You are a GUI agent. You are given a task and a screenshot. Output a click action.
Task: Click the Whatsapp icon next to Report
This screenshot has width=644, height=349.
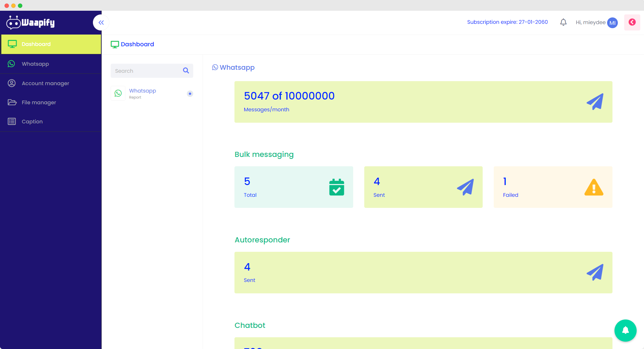118,93
